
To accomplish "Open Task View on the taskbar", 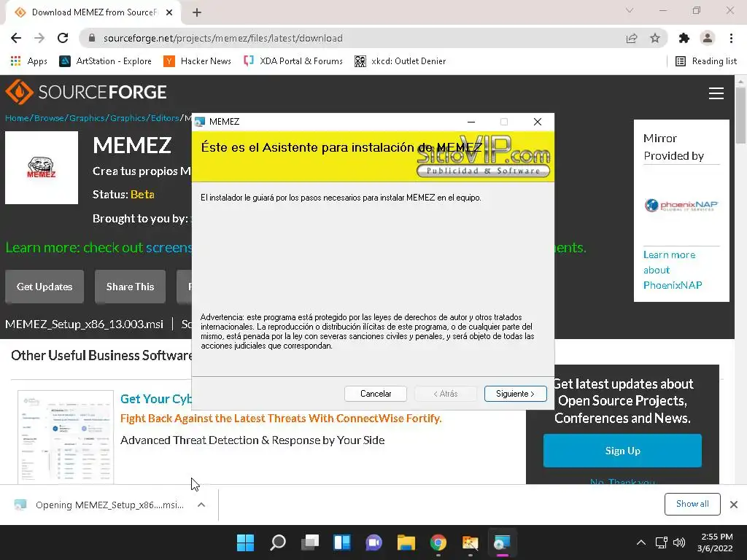I will tap(309, 542).
